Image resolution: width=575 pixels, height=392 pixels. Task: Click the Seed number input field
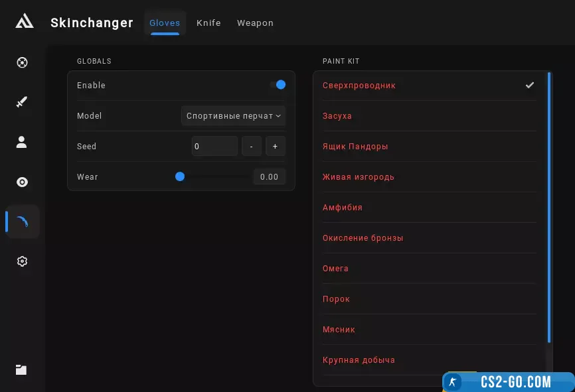click(214, 146)
